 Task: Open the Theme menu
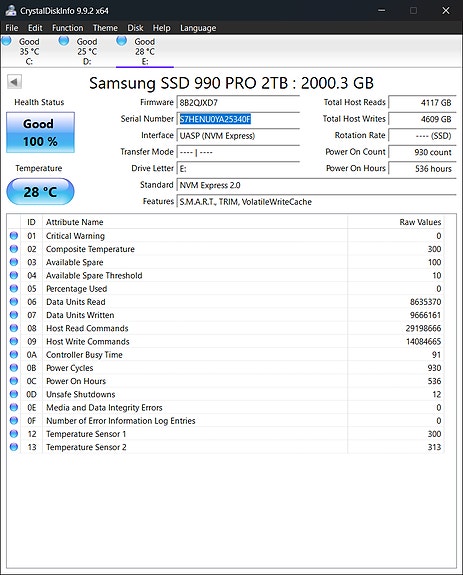click(105, 28)
